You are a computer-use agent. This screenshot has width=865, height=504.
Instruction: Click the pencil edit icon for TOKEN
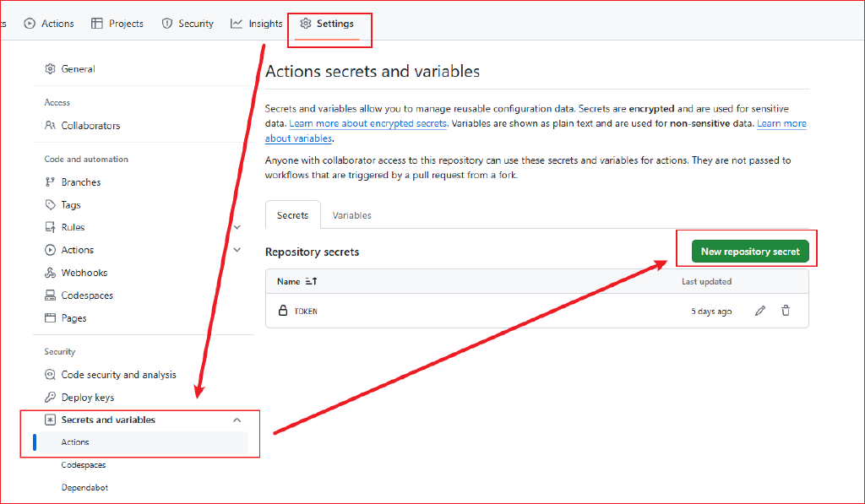coord(760,311)
